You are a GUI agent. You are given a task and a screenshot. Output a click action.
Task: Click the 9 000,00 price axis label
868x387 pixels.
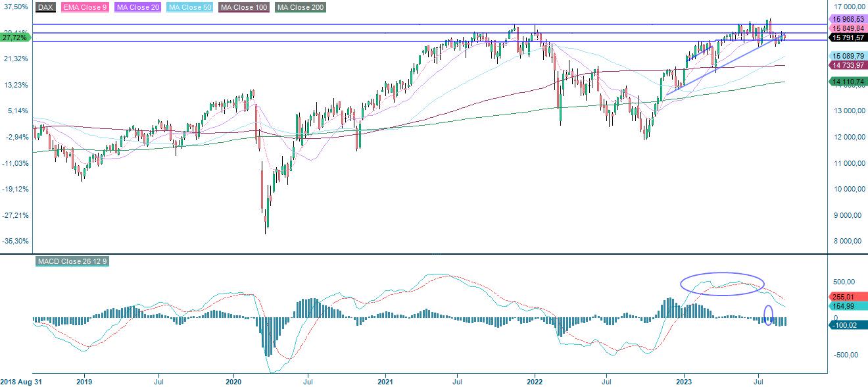pos(849,216)
